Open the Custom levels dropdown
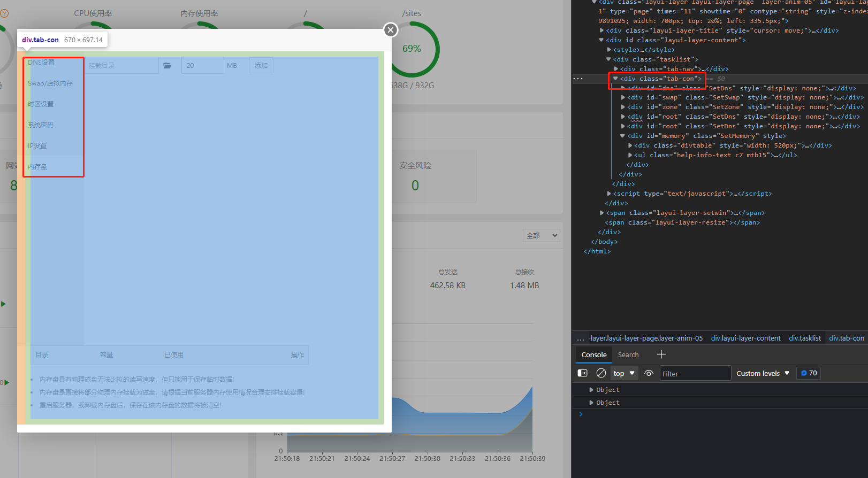The width and height of the screenshot is (868, 478). pos(763,373)
